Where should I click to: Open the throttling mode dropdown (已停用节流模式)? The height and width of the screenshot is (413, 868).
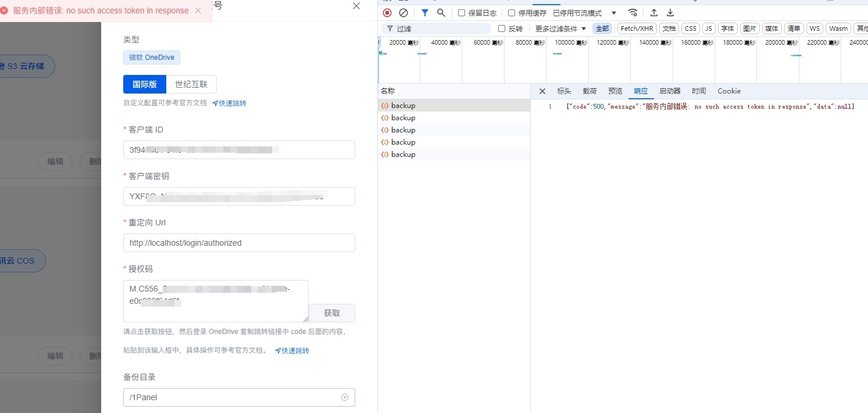point(584,13)
